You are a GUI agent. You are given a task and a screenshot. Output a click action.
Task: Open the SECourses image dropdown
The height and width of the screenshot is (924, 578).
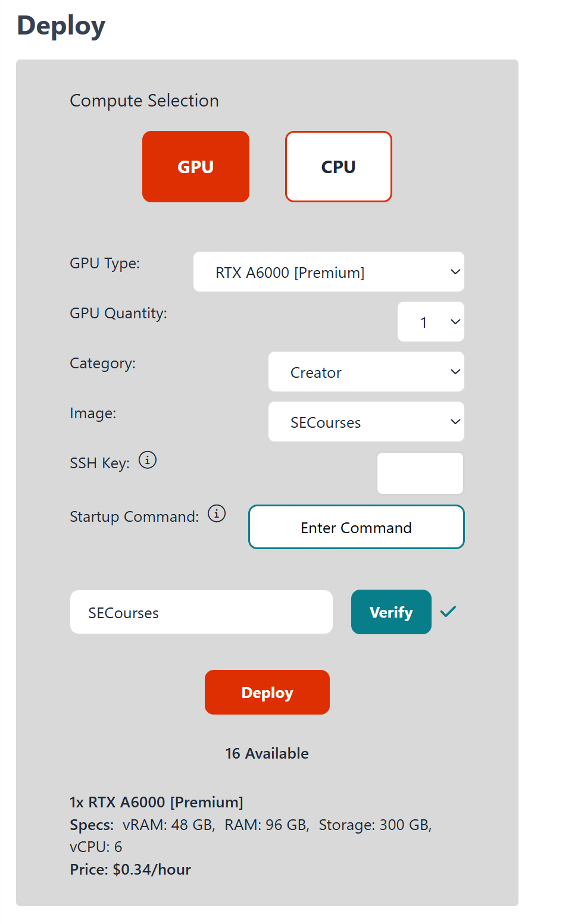366,422
